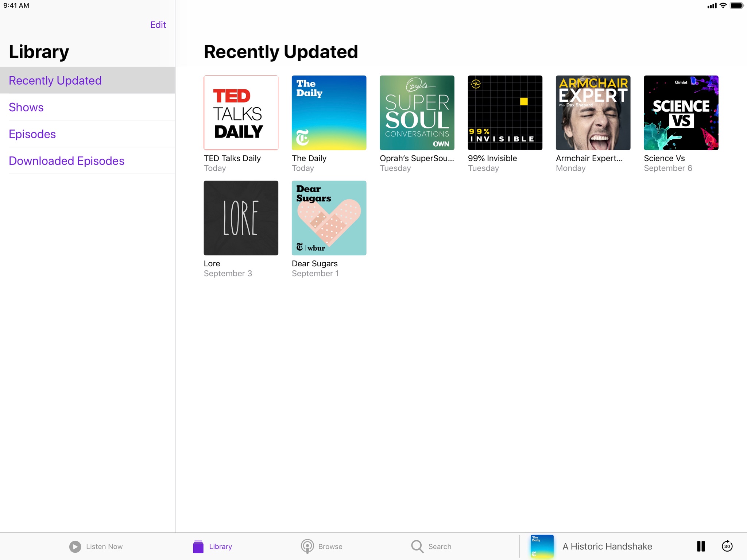Tap the 'September 1' date under Dear Sugars
Image resolution: width=747 pixels, height=560 pixels.
[315, 273]
